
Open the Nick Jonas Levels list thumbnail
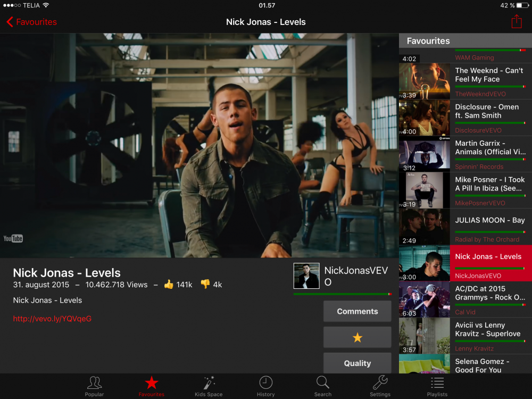(425, 263)
